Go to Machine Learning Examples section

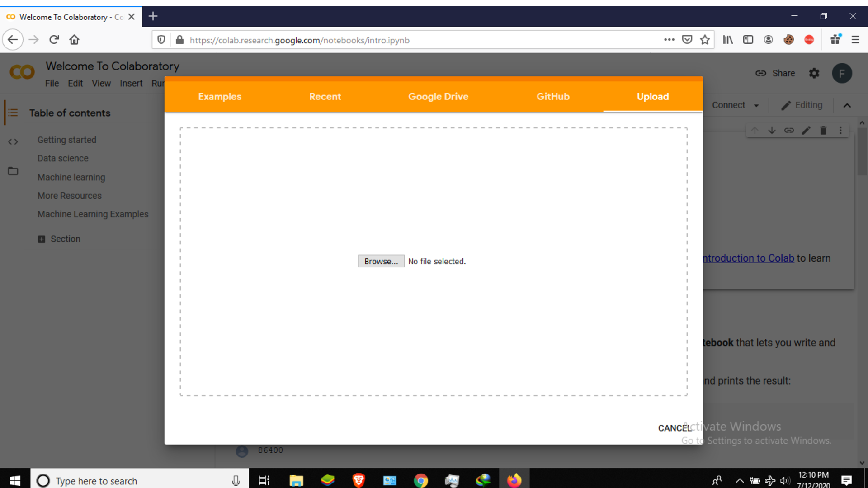93,215
